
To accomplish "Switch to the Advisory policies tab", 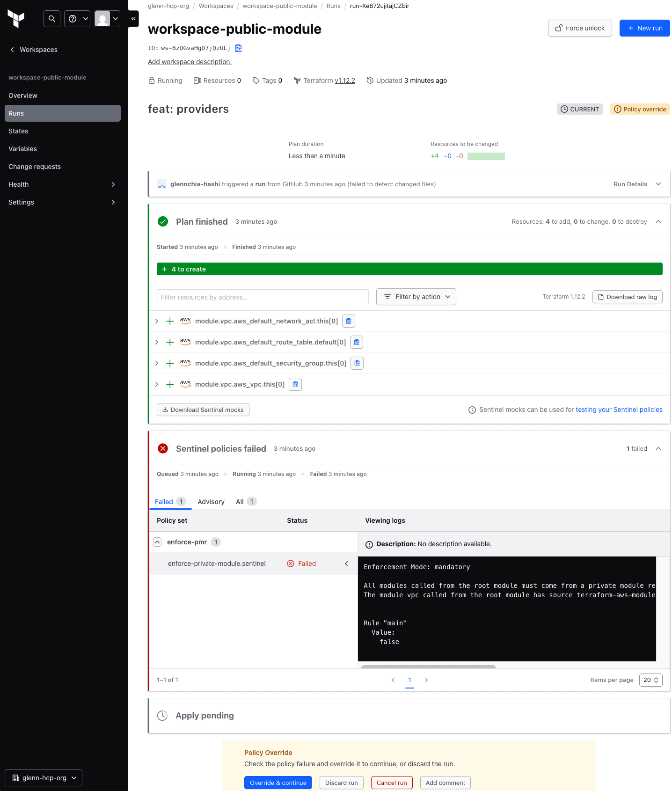I will coord(211,502).
